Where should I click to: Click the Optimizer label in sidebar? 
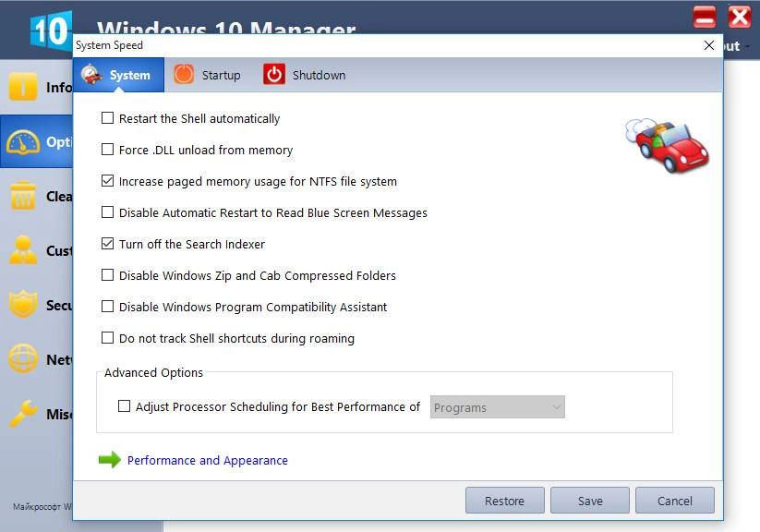point(59,142)
